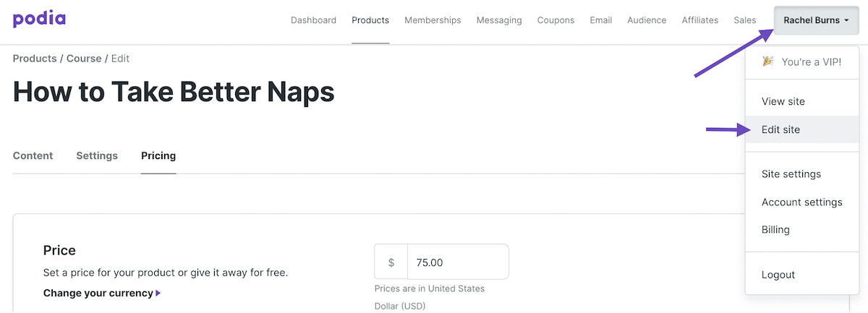View the Sales page

(744, 20)
